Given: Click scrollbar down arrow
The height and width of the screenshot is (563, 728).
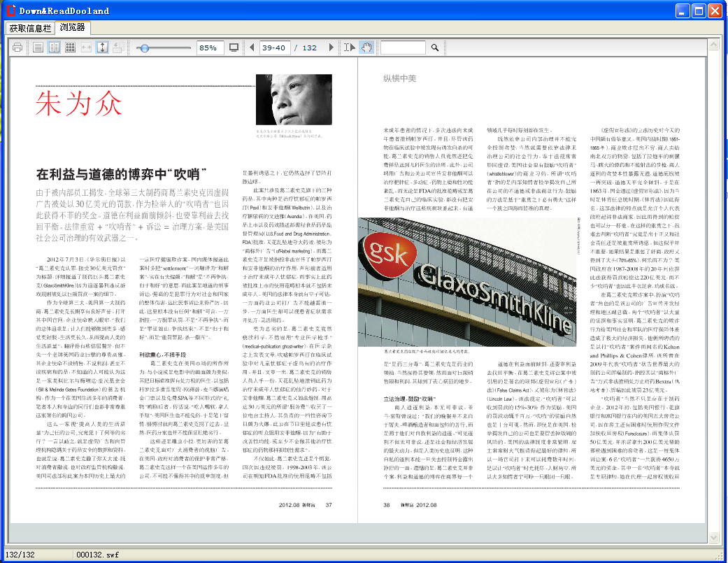Looking at the screenshot, I should point(714,537).
